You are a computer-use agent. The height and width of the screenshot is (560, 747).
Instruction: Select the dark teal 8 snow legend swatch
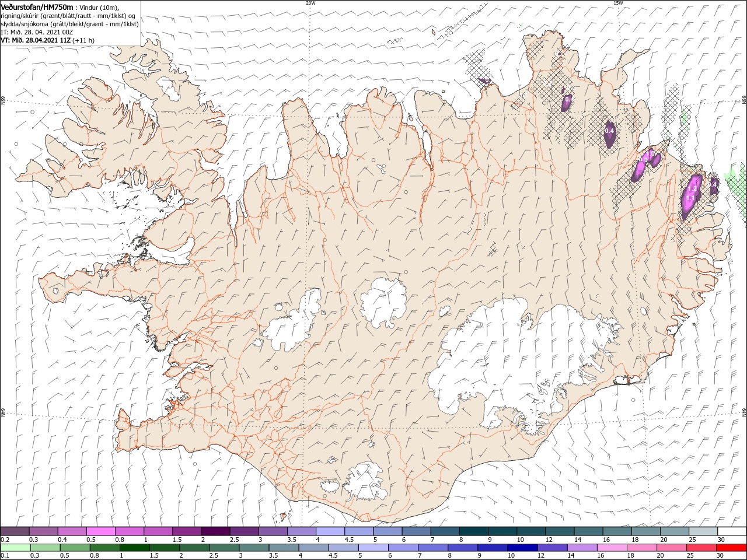point(473,531)
